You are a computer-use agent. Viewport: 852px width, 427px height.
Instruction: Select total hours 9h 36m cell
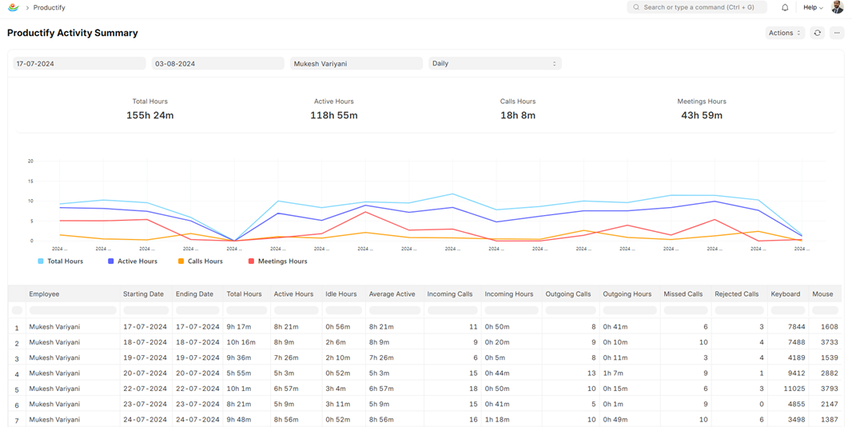(x=246, y=357)
